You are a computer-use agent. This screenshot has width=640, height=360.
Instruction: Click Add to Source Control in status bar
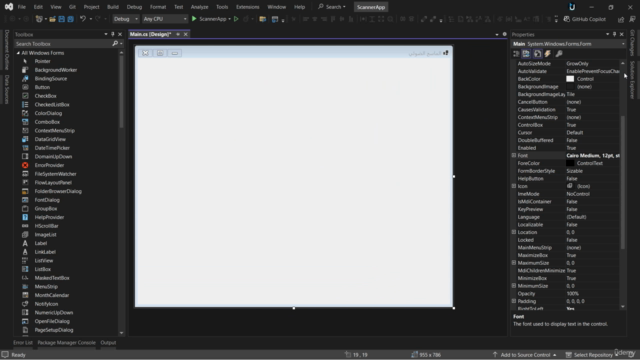525,355
